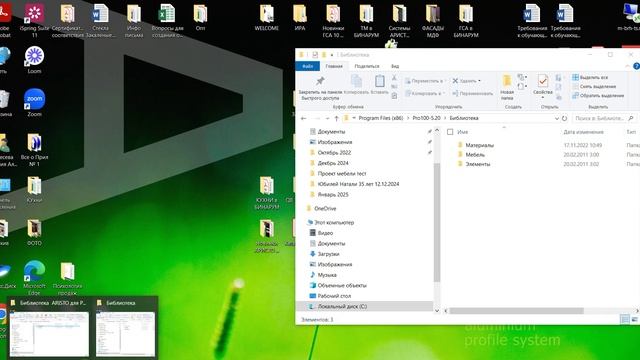Open Explorer help question mark

[636, 66]
